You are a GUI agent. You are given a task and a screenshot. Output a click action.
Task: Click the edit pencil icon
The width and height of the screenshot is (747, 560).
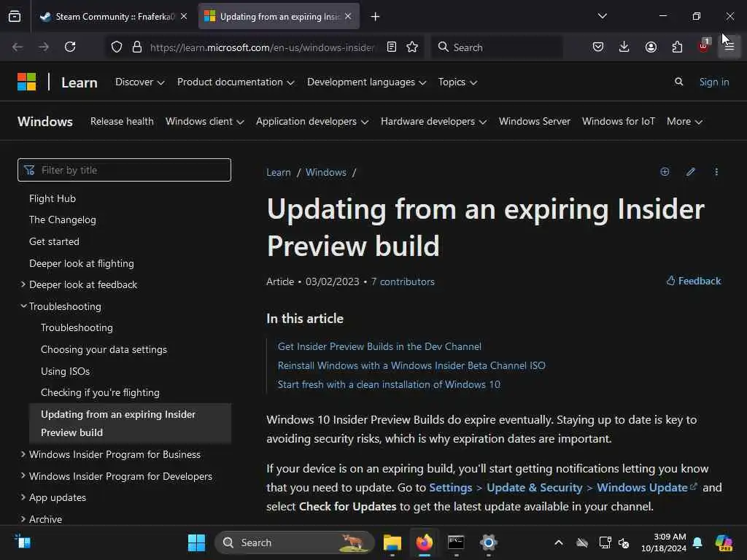coord(691,172)
